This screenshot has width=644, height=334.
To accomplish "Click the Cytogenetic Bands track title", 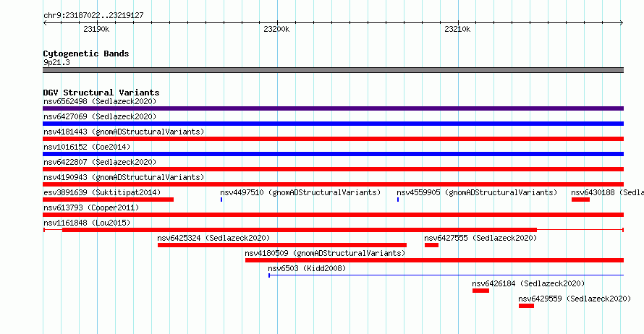I will [x=86, y=53].
